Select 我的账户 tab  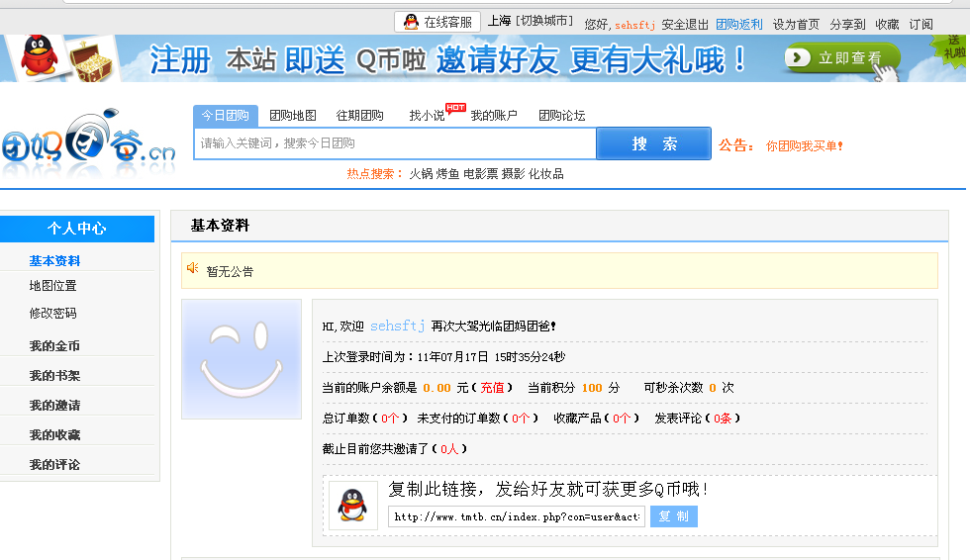[494, 116]
